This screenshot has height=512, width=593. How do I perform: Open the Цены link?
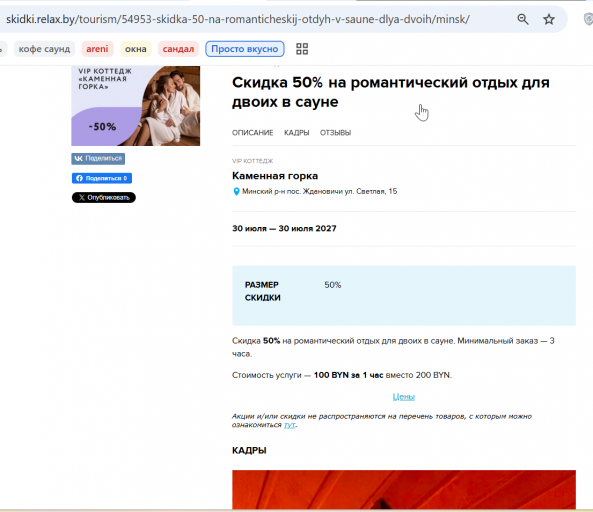[x=404, y=397]
